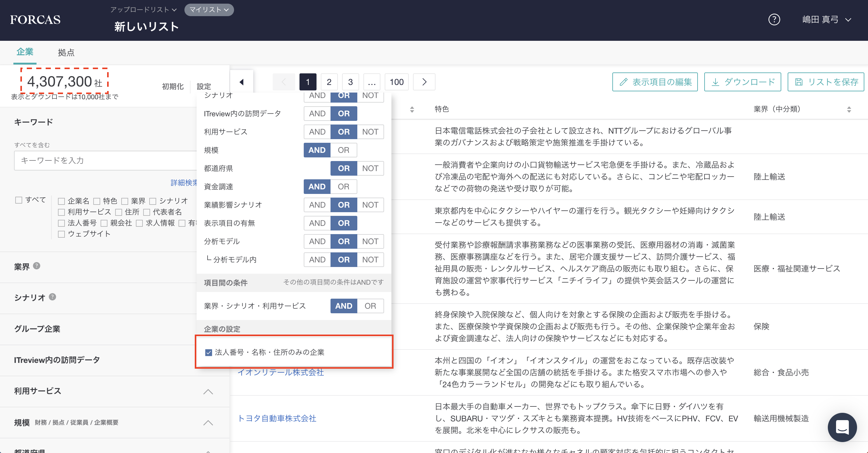Viewport: 868px width, 453px height.
Task: Check the すべて keyword scope checkbox
Action: pos(19,200)
